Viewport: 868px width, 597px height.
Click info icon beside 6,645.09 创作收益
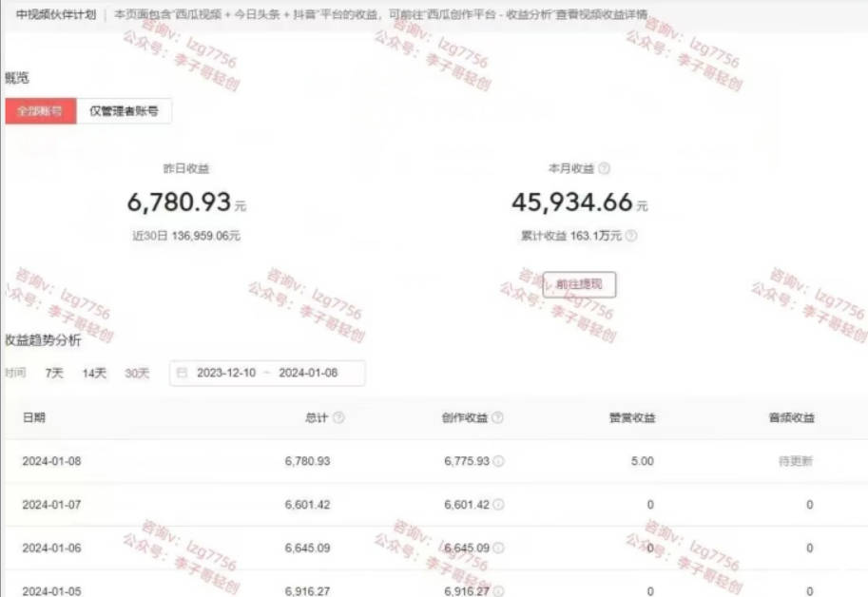pyautogui.click(x=499, y=548)
